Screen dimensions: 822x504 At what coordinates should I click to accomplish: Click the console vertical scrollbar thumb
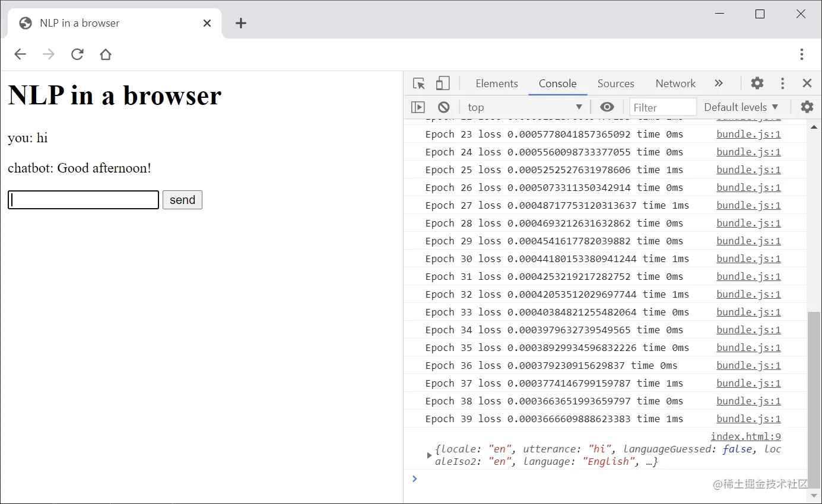[814, 399]
